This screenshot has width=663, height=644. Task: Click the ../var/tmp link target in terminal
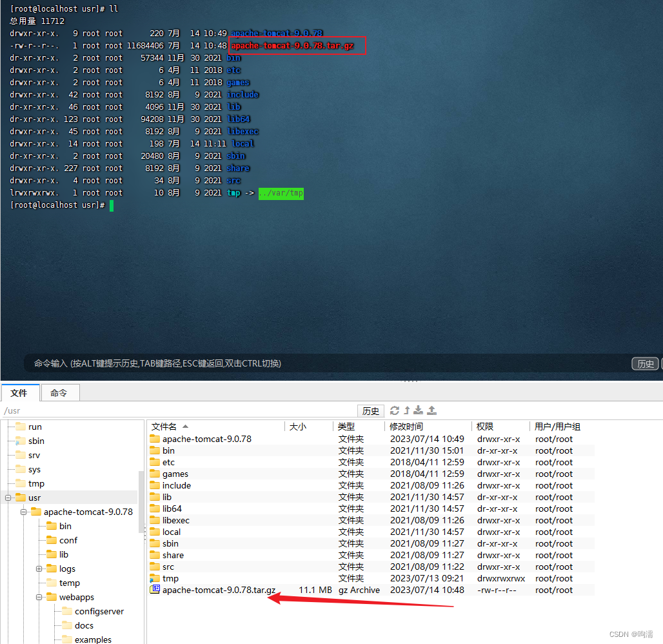(x=281, y=194)
